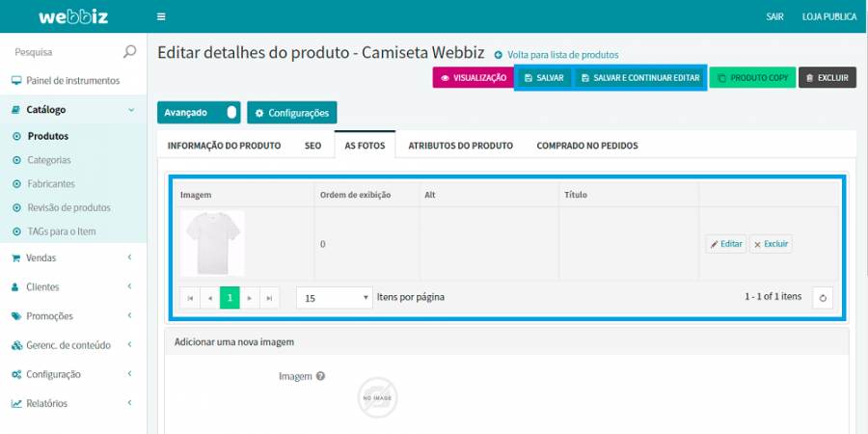Image resolution: width=868 pixels, height=434 pixels.
Task: Click the help icon next to Imagem label
Action: [320, 377]
